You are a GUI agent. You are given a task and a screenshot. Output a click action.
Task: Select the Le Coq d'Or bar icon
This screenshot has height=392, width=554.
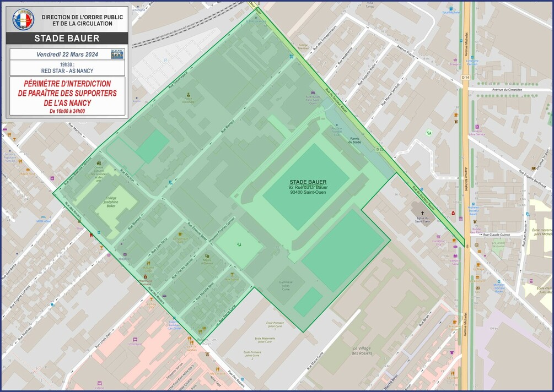[150, 299]
